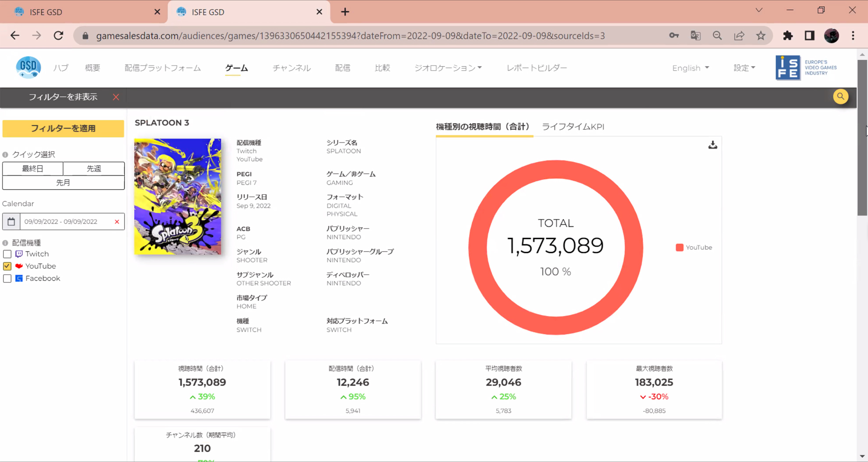Open the yellow search button
Screen dimensions: 868x462
[x=840, y=97]
